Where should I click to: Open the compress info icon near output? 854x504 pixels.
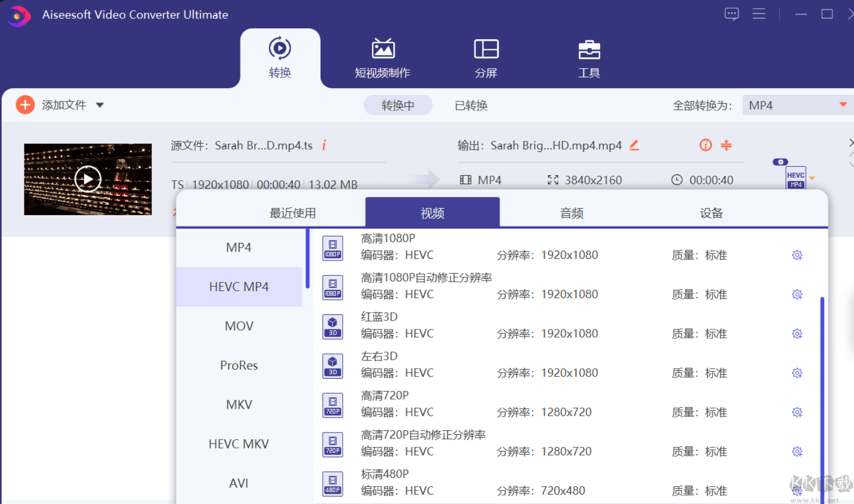click(705, 145)
